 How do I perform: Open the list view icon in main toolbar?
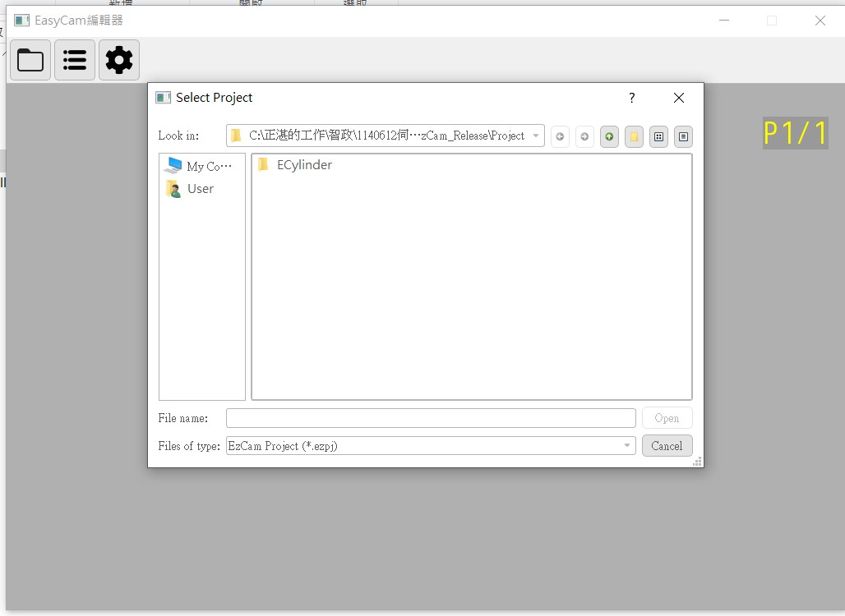75,60
